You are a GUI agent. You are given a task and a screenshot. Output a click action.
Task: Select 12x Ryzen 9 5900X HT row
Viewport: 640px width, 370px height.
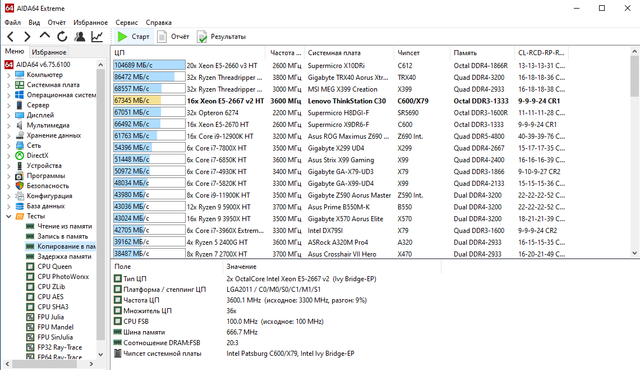[x=339, y=207]
